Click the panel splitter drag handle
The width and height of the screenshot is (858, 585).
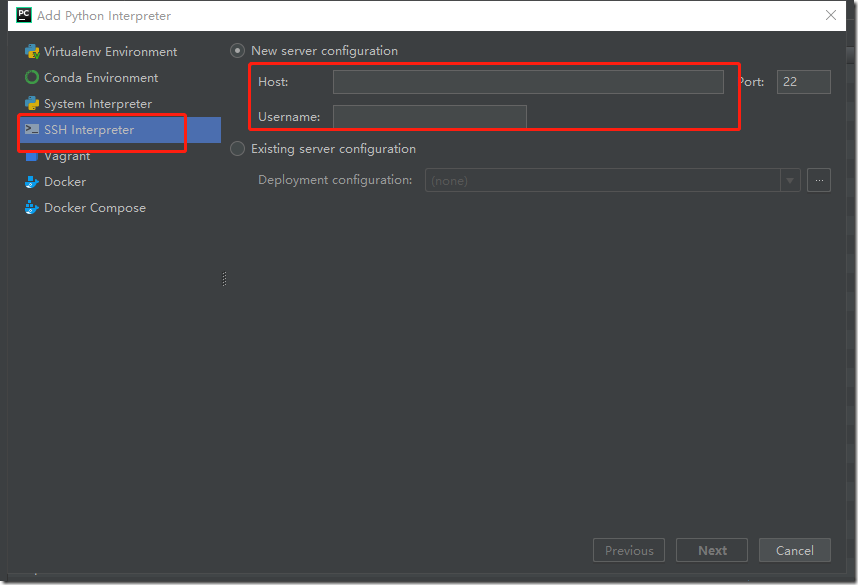pos(224,279)
